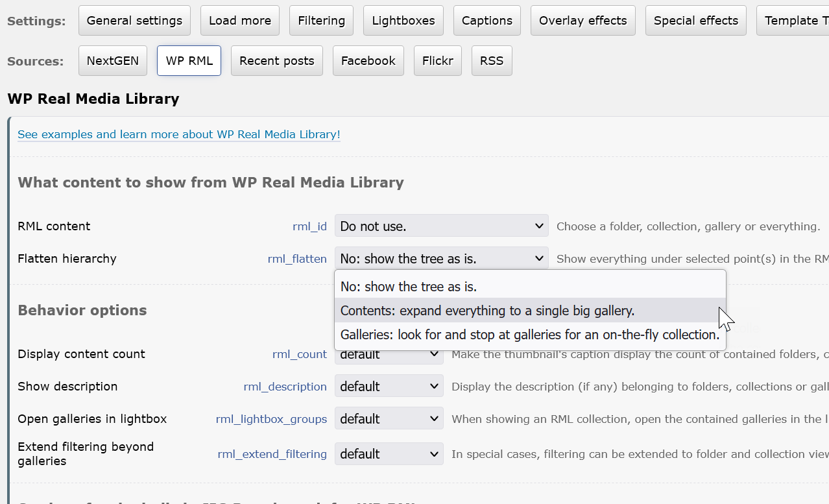Open the Special effects tab
The height and width of the screenshot is (504, 829).
click(695, 21)
